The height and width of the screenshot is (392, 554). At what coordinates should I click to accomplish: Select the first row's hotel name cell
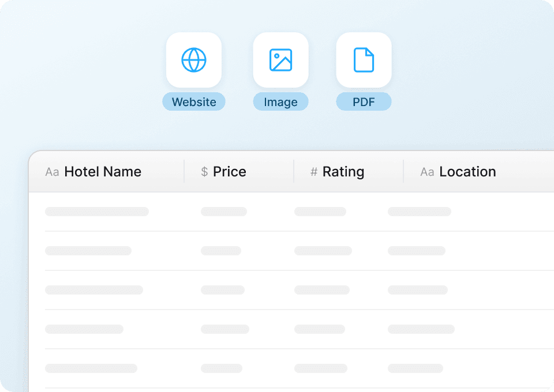[97, 212]
